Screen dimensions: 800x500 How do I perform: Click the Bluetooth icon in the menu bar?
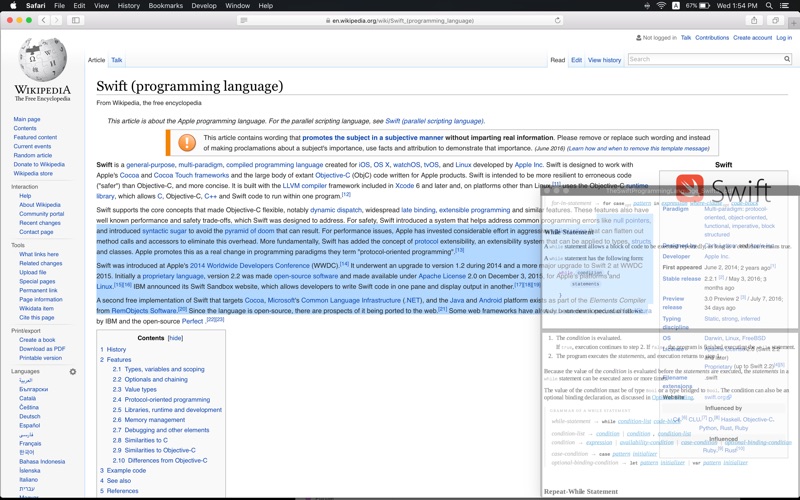[x=647, y=6]
